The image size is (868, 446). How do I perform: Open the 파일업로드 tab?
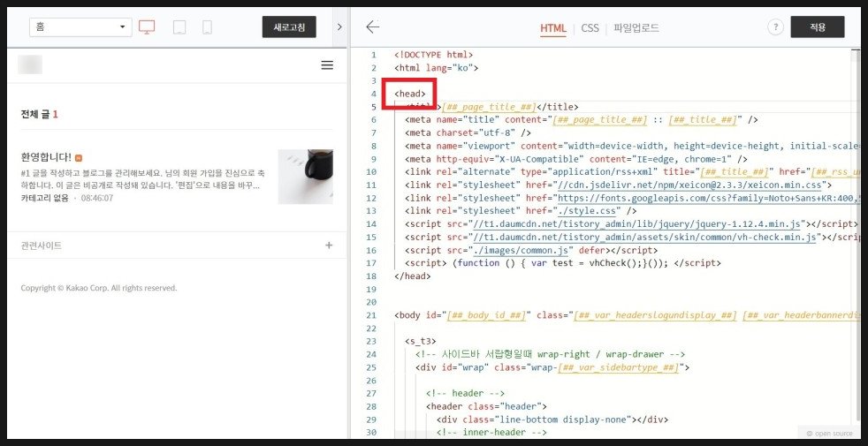[636, 28]
